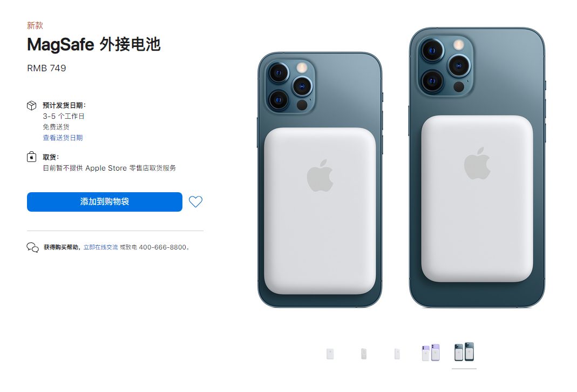Screen dimensions: 577x392
Task: Click the shipping box icon beside 预计发货日期
Action: tap(32, 106)
